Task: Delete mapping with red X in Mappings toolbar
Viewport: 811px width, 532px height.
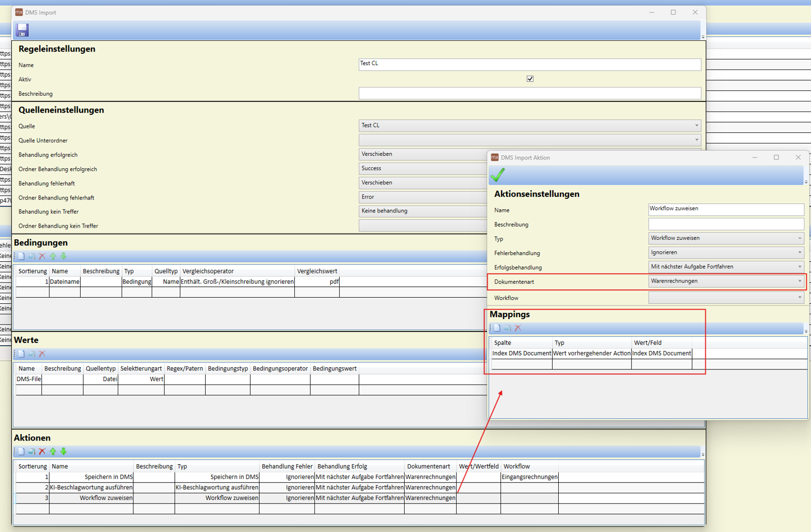Action: [518, 328]
